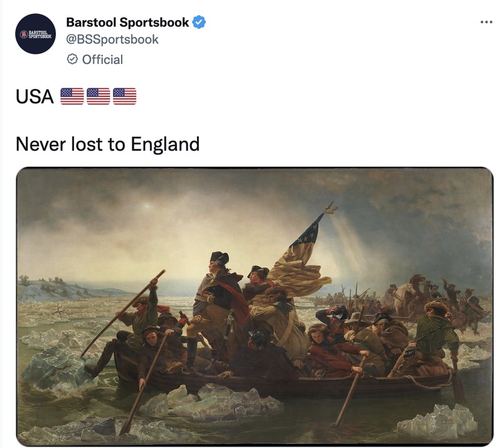Click the last American flag emoji
The image size is (502, 448).
coord(124,97)
